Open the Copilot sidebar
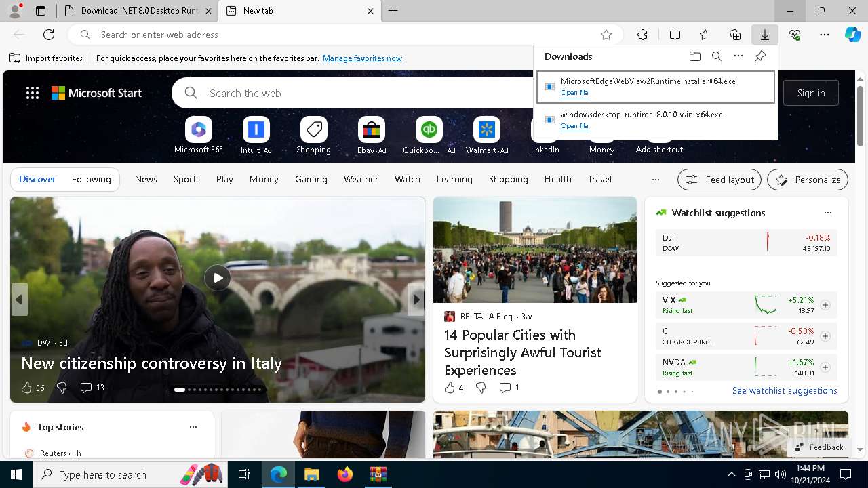Viewport: 868px width, 488px height. pyautogui.click(x=852, y=35)
